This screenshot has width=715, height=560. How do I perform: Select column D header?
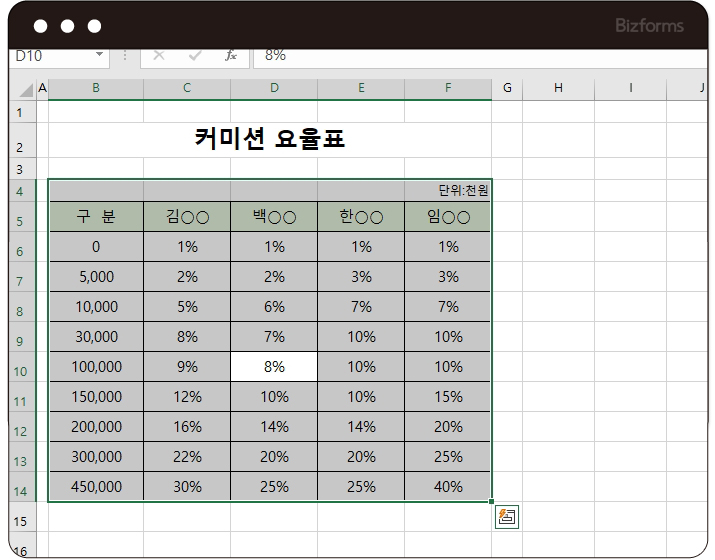[x=274, y=88]
